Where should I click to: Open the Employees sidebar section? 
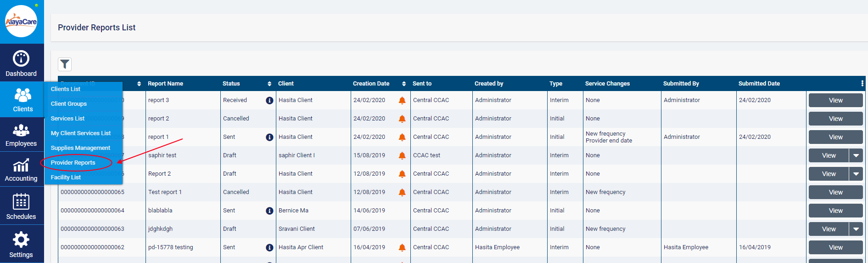pos(21,135)
